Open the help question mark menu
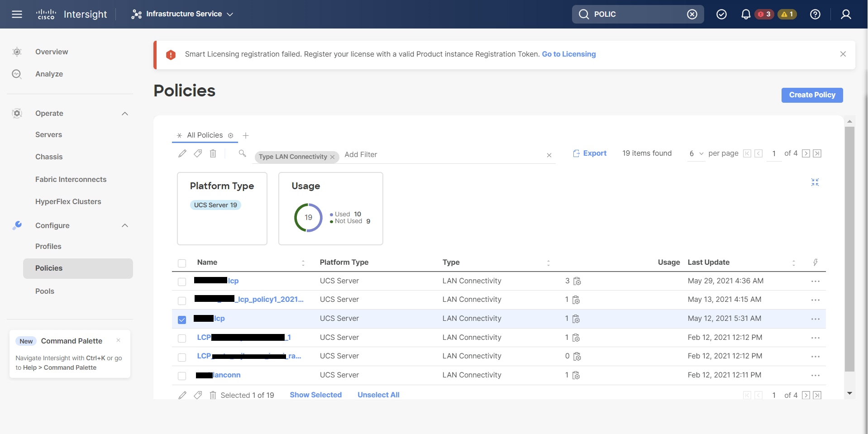868x434 pixels. pos(815,14)
